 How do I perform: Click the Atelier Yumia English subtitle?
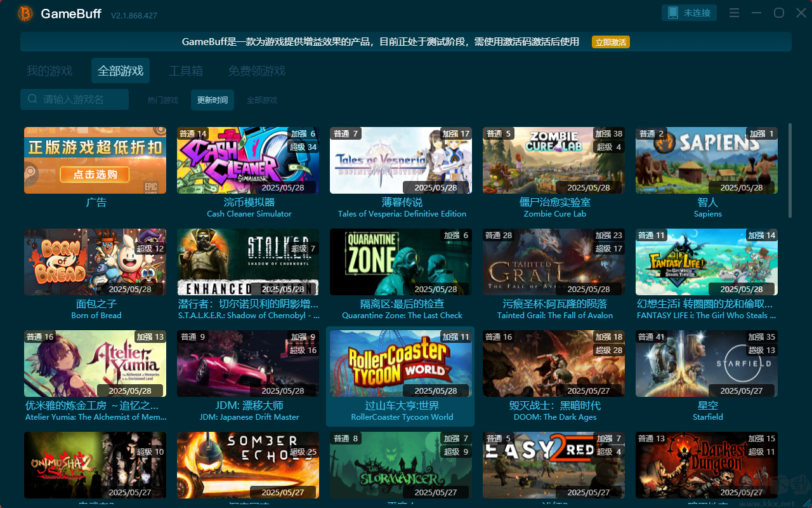(x=96, y=417)
